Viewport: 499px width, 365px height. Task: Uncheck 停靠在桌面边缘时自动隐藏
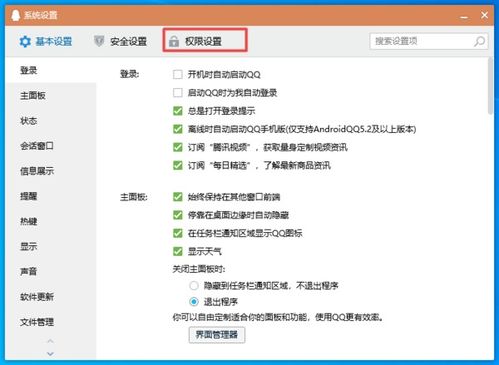point(178,215)
